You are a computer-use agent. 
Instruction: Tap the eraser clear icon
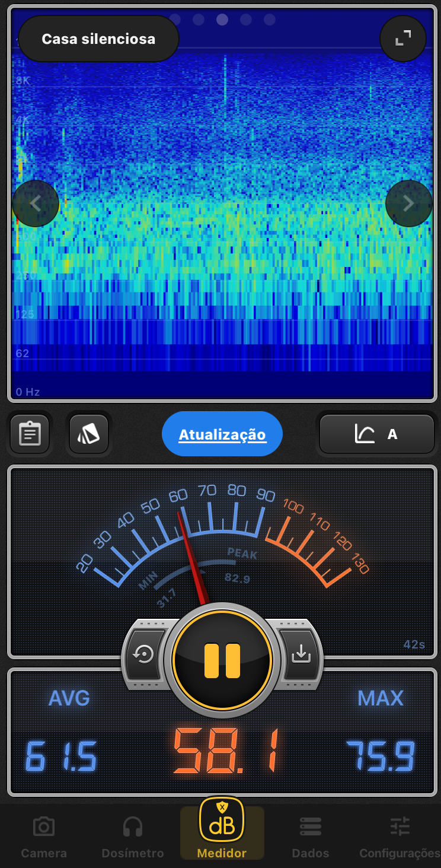click(x=89, y=434)
